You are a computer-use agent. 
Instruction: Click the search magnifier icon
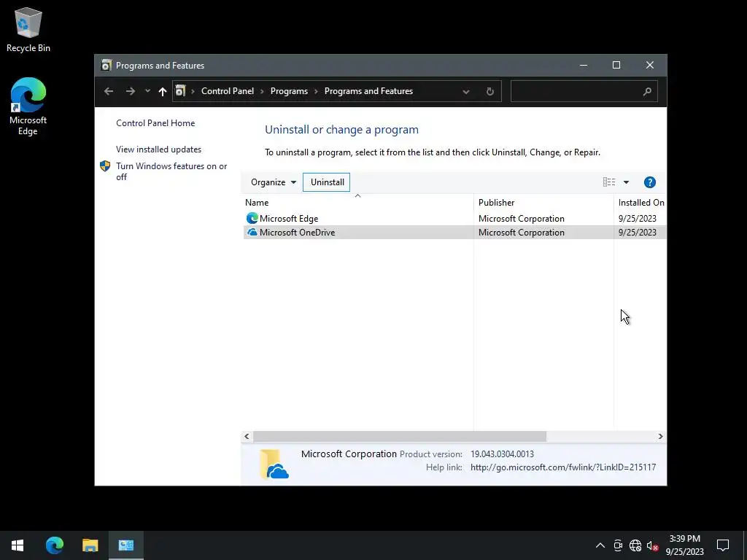click(x=647, y=91)
